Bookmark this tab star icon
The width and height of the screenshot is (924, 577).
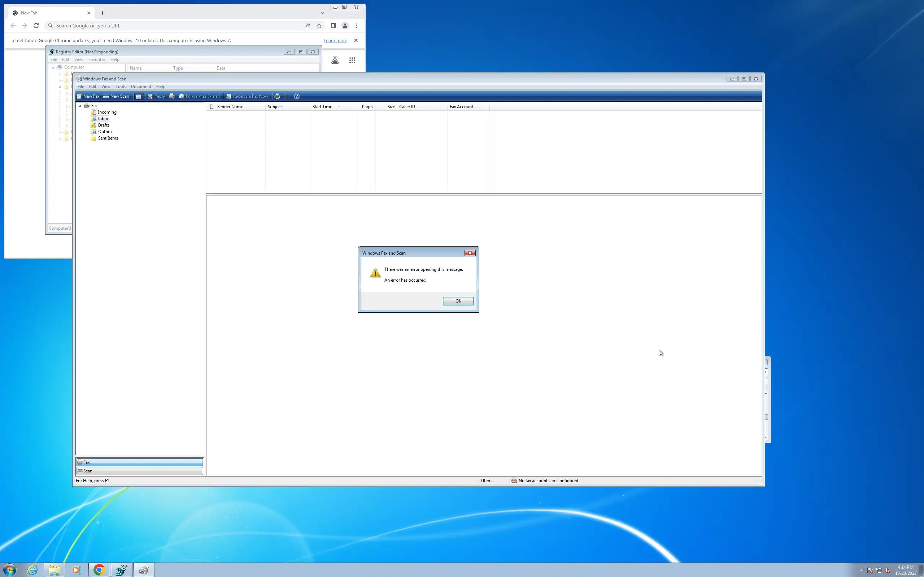pyautogui.click(x=319, y=26)
